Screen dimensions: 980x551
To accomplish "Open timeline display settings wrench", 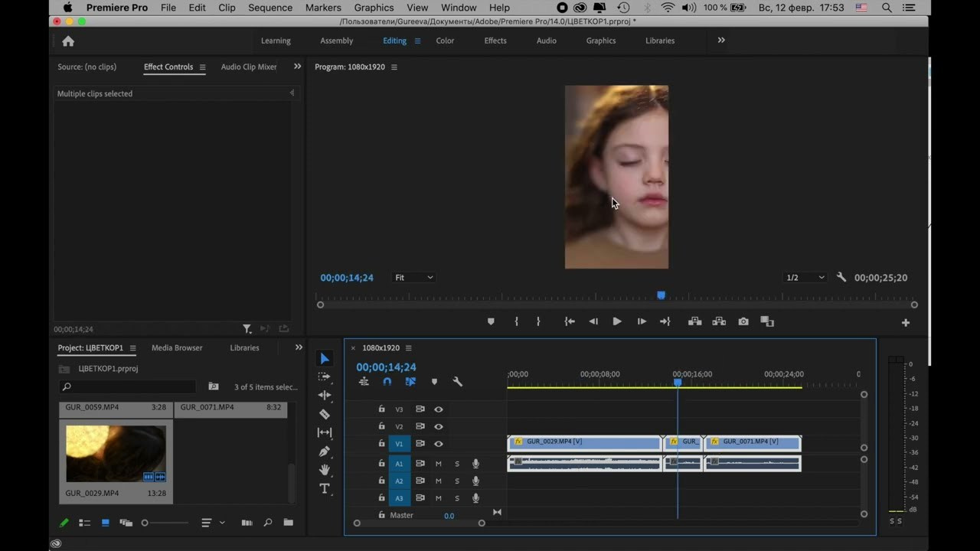I will click(458, 382).
